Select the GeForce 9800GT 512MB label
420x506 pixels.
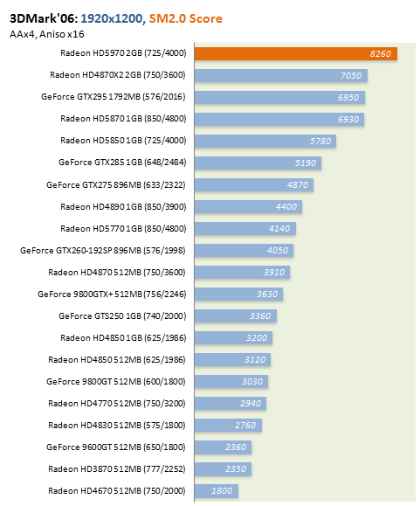(116, 381)
